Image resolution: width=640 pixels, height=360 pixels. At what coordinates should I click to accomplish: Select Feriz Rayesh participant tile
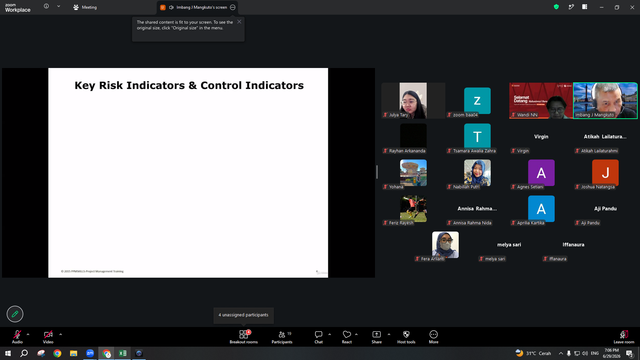pyautogui.click(x=413, y=209)
